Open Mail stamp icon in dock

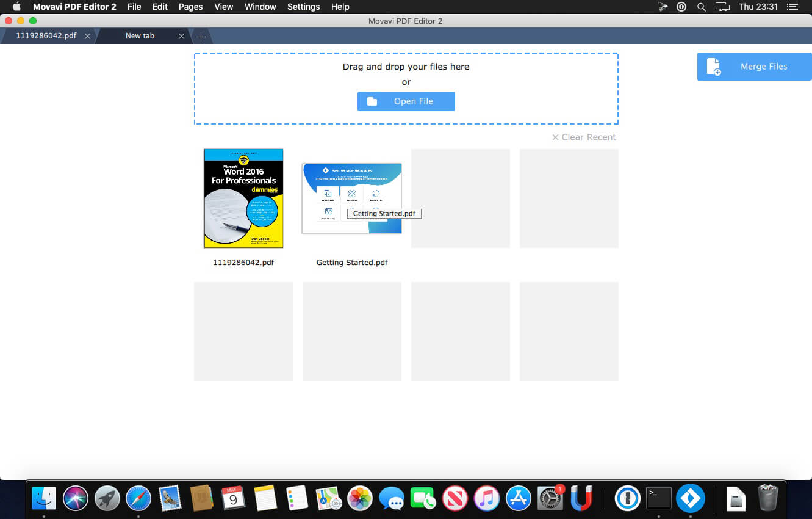[x=170, y=498]
